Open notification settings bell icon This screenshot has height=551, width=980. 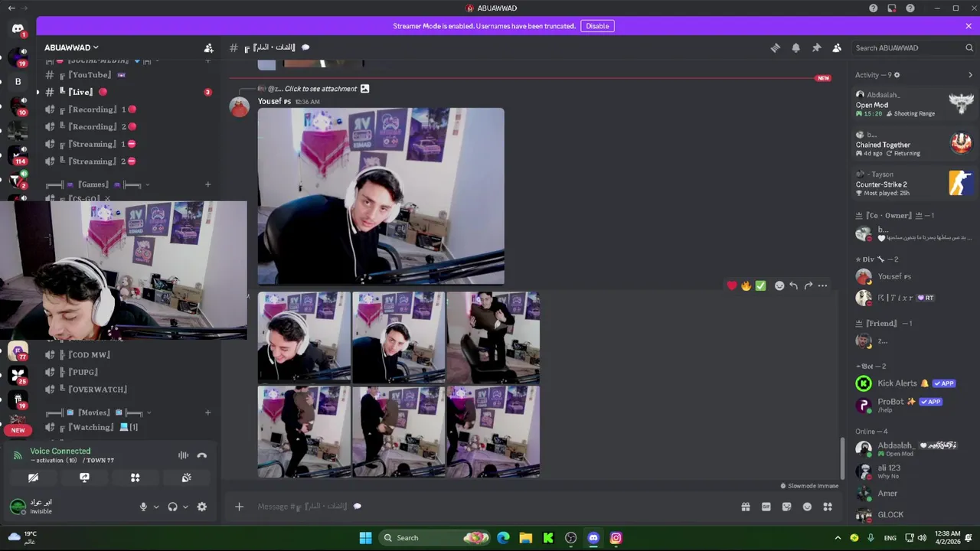795,47
